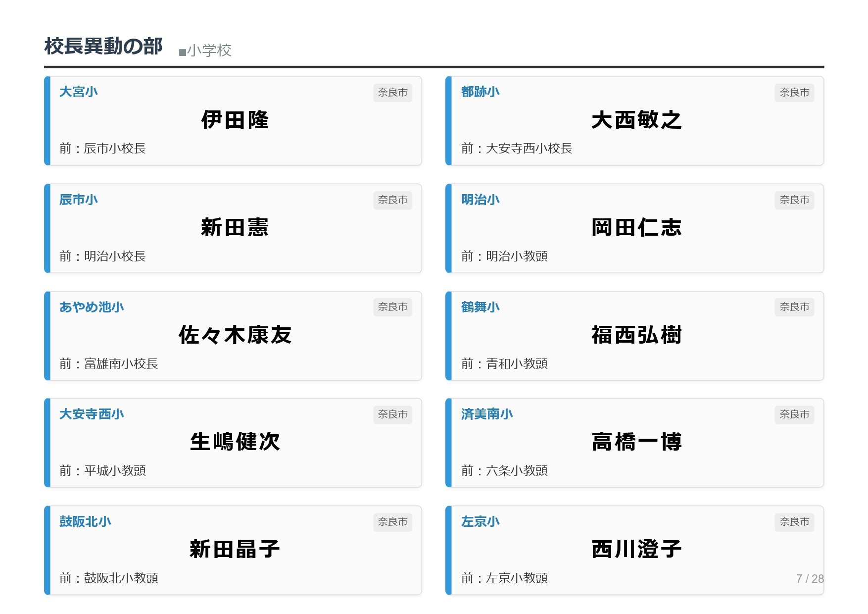Screen dimensions: 868x614
Task: Select the name 大西敏之
Action: click(636, 120)
